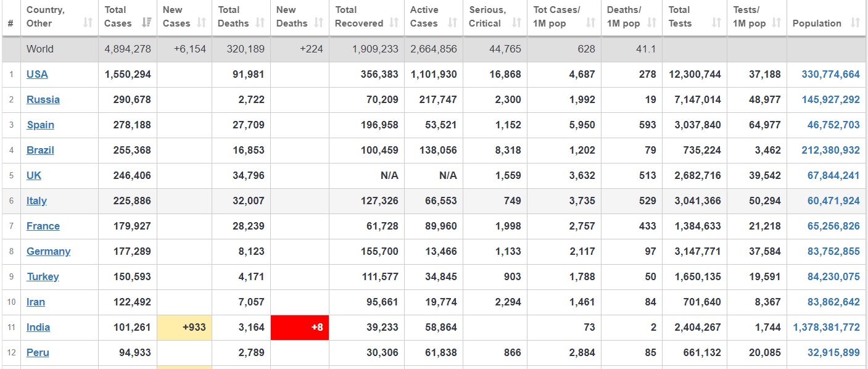Open the Iran country link

[x=36, y=302]
